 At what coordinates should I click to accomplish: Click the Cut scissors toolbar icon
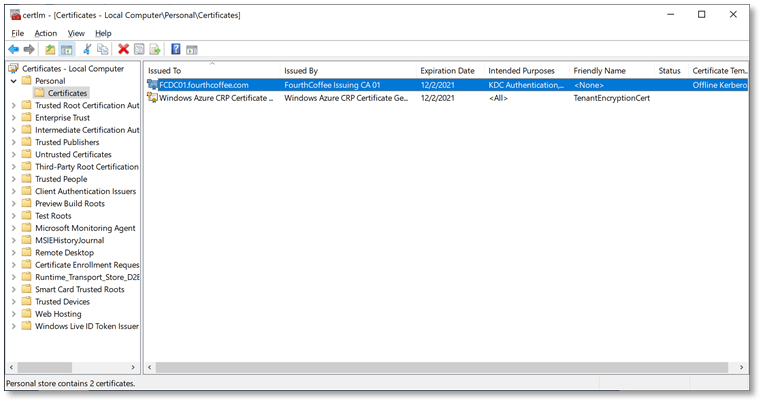(87, 49)
